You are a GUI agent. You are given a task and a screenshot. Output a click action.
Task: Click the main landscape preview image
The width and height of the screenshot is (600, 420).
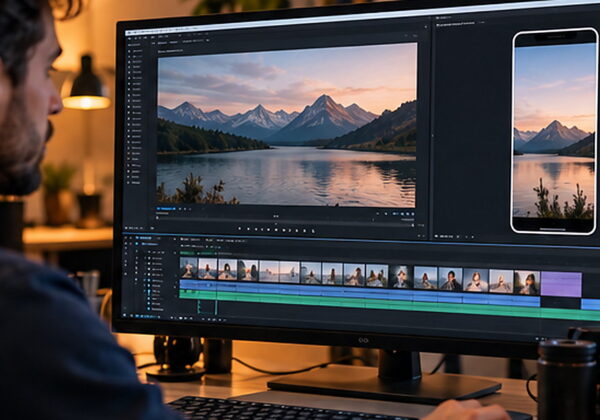coord(287,124)
